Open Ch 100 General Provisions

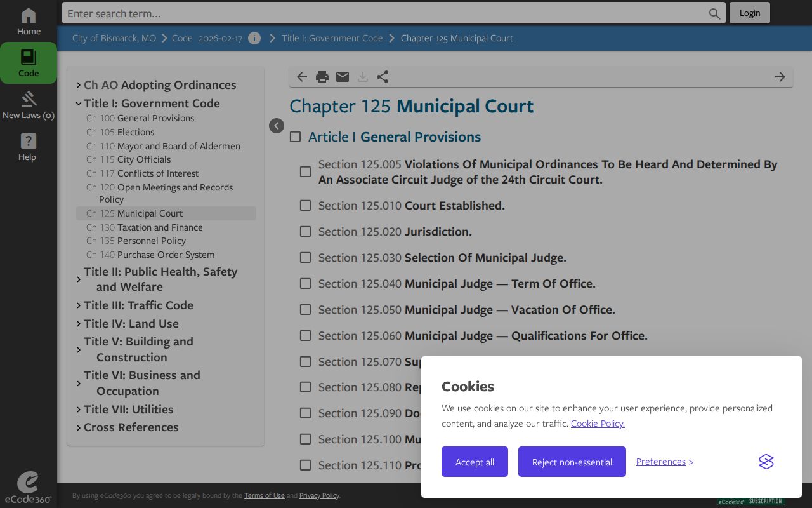click(140, 118)
